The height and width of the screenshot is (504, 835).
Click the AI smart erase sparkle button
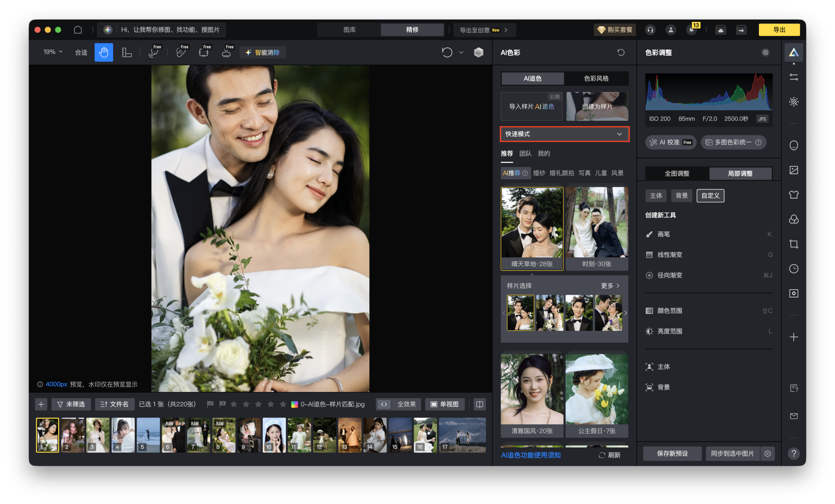tap(262, 52)
